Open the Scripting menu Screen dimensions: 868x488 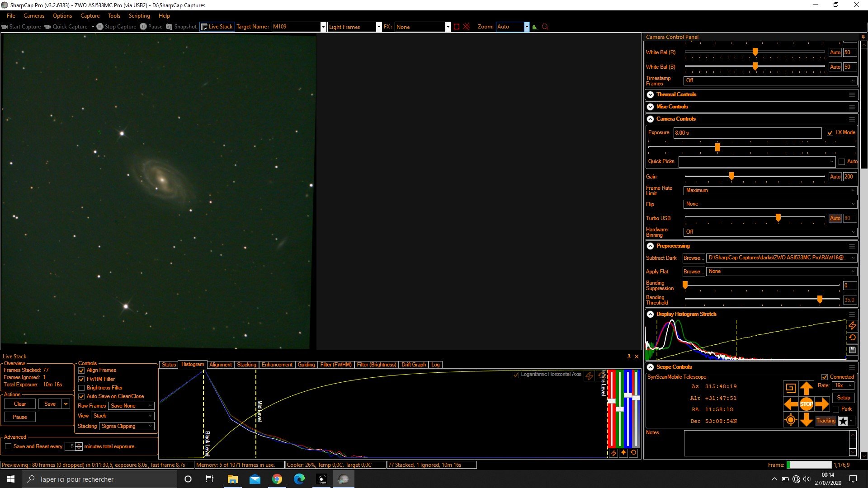[139, 16]
